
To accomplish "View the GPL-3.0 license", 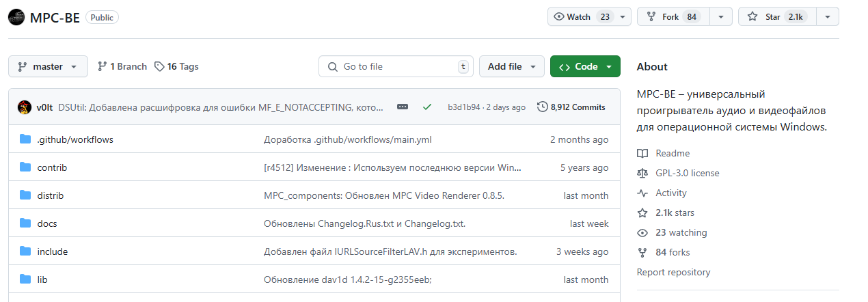I will point(687,173).
